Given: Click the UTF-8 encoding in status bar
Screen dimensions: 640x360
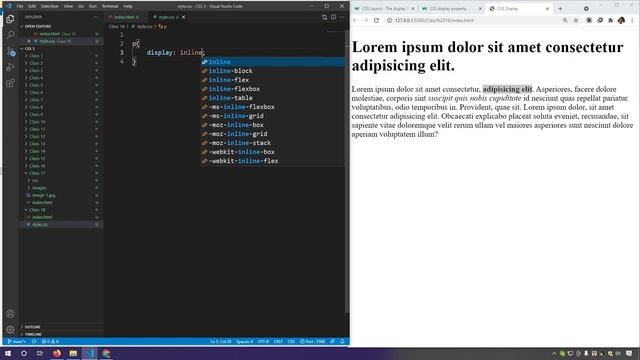Looking at the screenshot, I should click(x=263, y=342).
